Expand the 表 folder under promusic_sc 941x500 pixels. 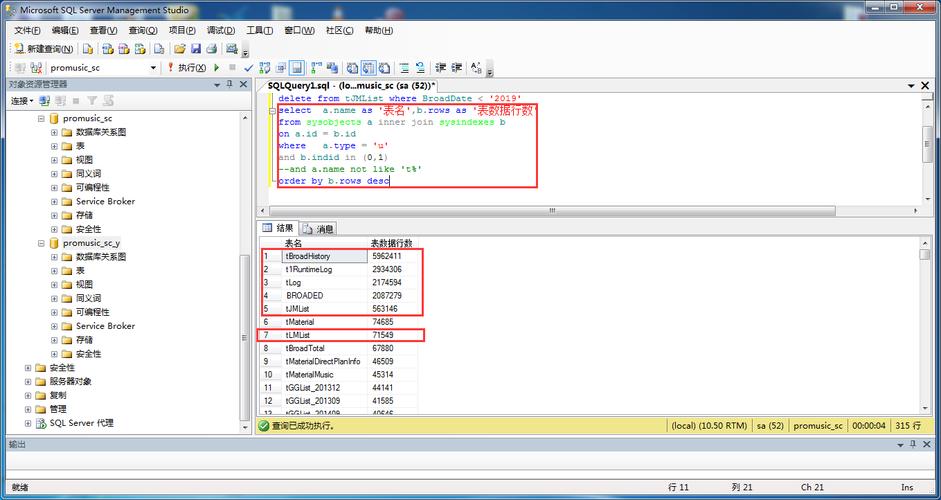pyautogui.click(x=55, y=146)
